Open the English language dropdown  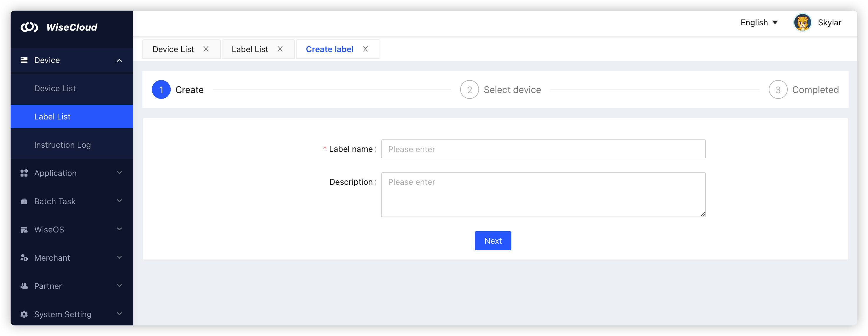(x=759, y=22)
